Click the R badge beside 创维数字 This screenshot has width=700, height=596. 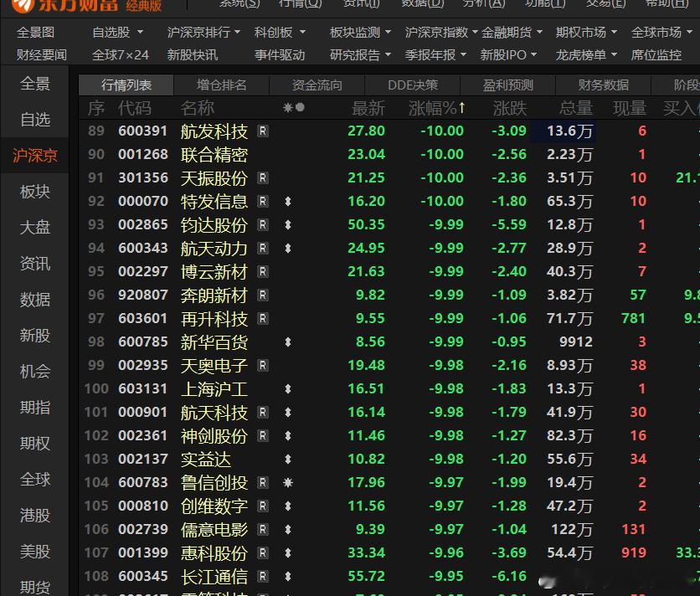coord(263,506)
